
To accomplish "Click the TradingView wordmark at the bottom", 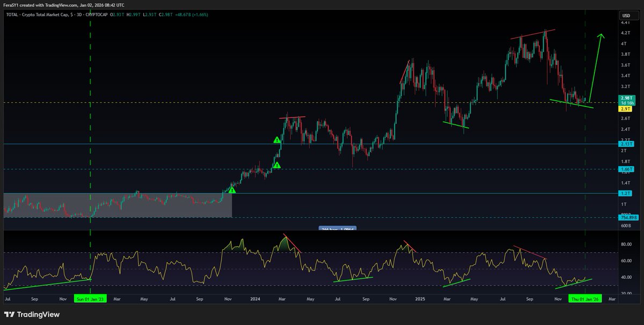I will pos(38,314).
